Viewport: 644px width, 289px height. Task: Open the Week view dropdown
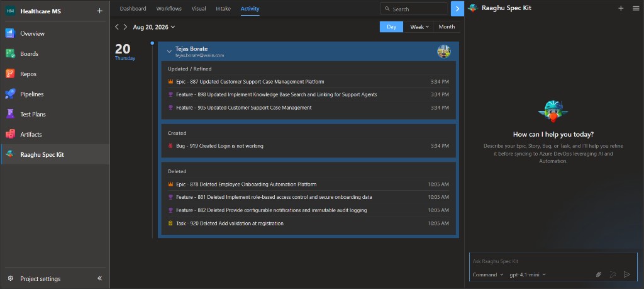click(419, 26)
